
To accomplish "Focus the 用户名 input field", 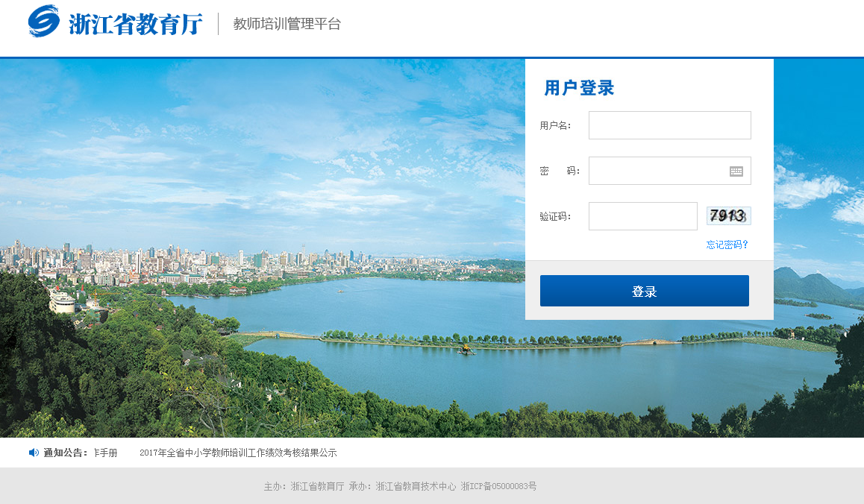I will point(669,125).
